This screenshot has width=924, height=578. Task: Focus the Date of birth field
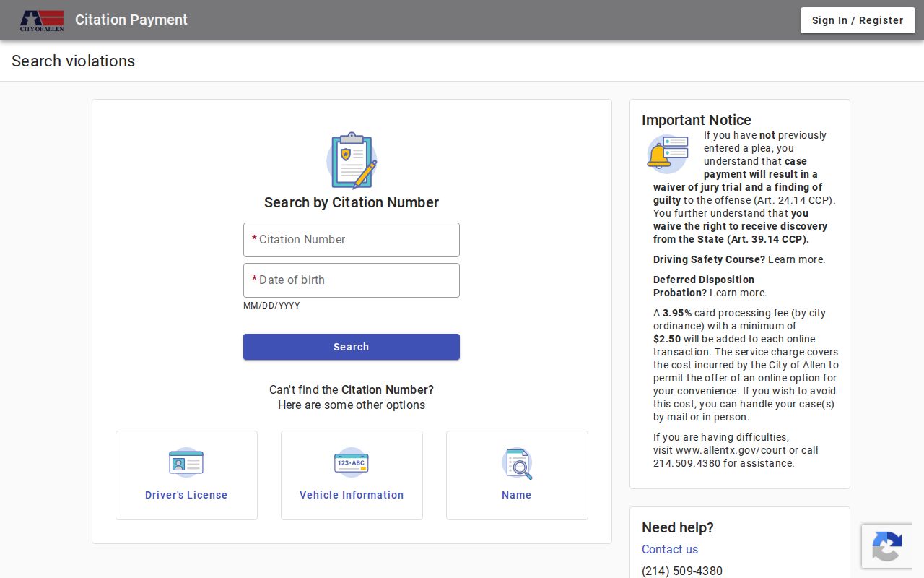pyautogui.click(x=352, y=280)
